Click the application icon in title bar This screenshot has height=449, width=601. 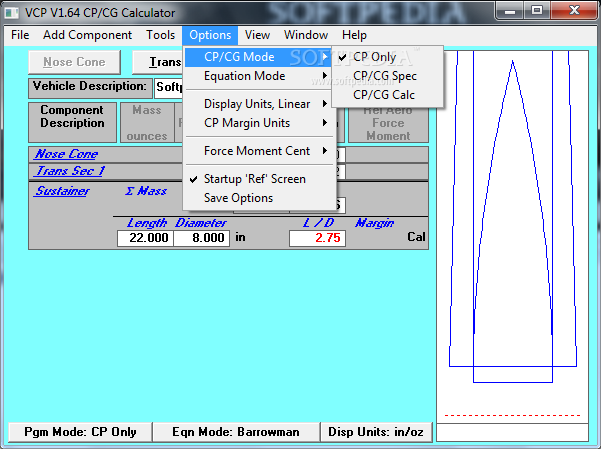[x=11, y=13]
